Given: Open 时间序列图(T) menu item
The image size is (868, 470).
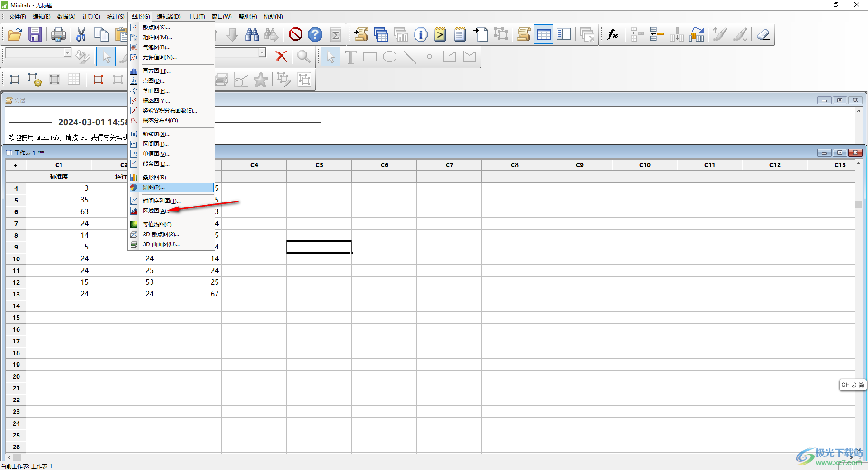Looking at the screenshot, I should point(171,201).
